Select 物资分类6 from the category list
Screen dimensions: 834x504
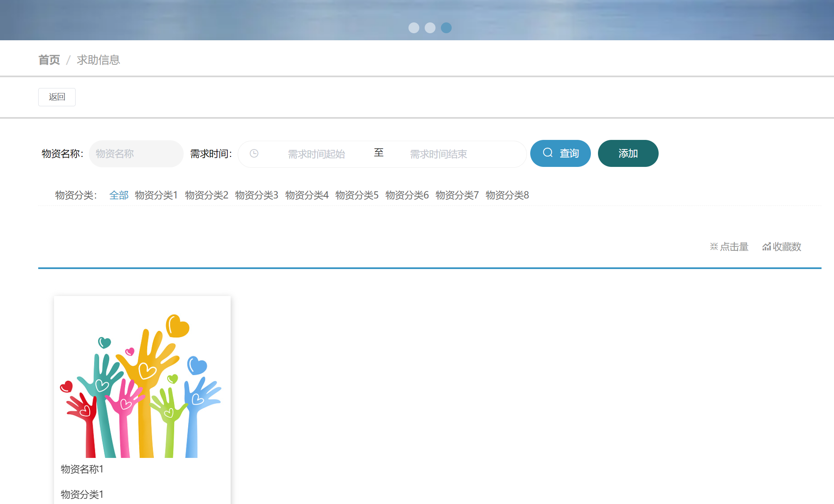[x=407, y=195]
